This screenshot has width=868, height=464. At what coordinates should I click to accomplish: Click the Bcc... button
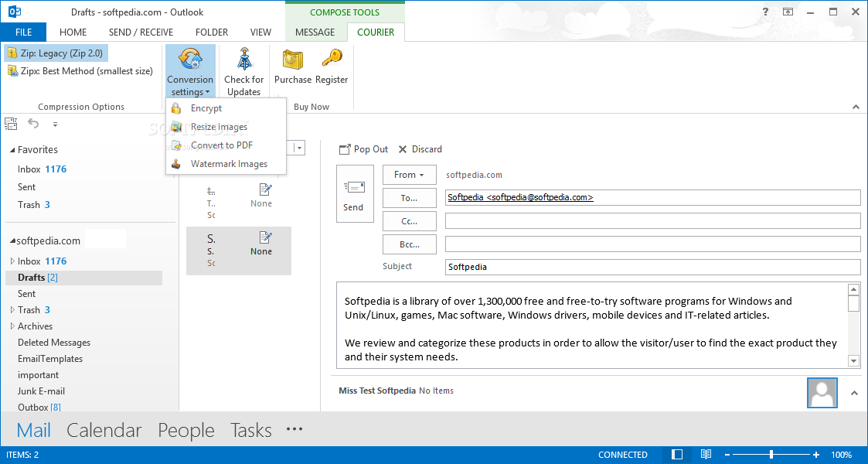409,244
